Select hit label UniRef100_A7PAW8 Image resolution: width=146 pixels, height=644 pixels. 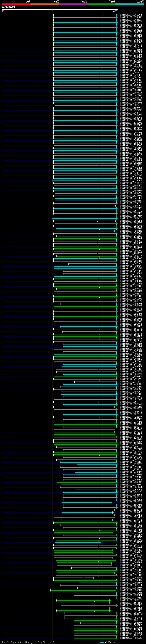pyautogui.click(x=131, y=286)
